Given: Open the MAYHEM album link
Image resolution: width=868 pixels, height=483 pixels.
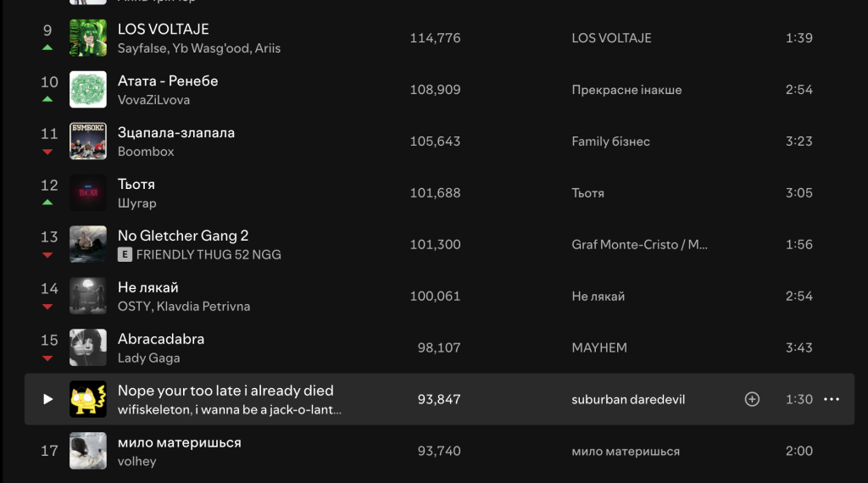Looking at the screenshot, I should coord(599,347).
